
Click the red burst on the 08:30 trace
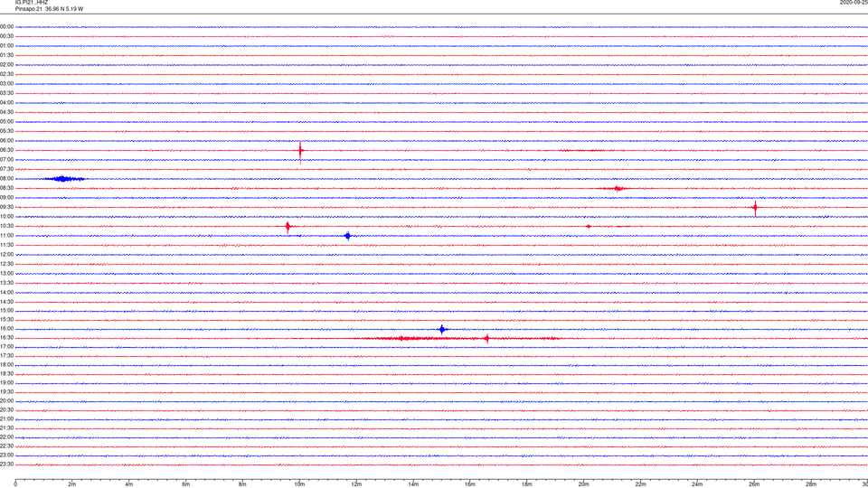point(618,189)
